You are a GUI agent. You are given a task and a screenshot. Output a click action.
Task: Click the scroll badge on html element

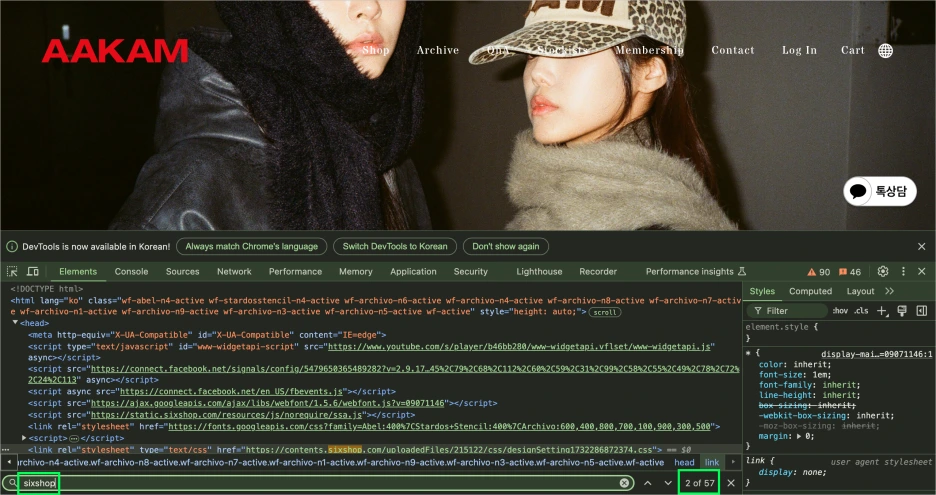click(x=605, y=312)
